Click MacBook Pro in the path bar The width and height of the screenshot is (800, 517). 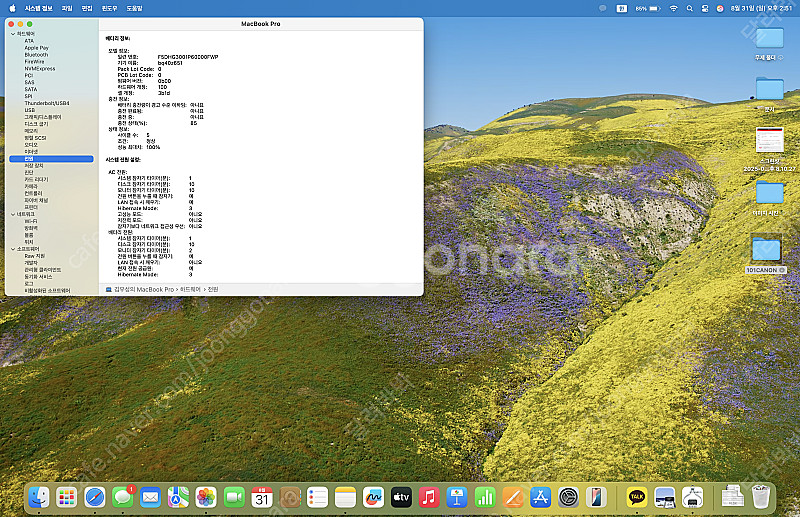(x=144, y=289)
